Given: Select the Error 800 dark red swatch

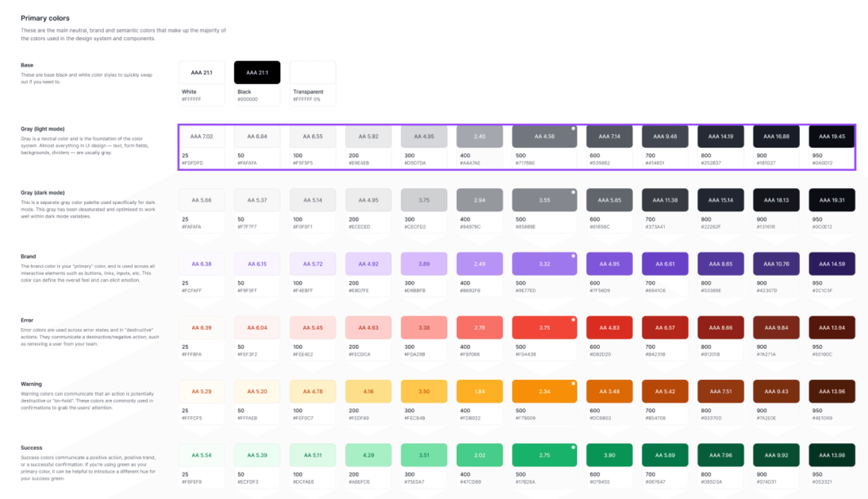Looking at the screenshot, I should 720,328.
